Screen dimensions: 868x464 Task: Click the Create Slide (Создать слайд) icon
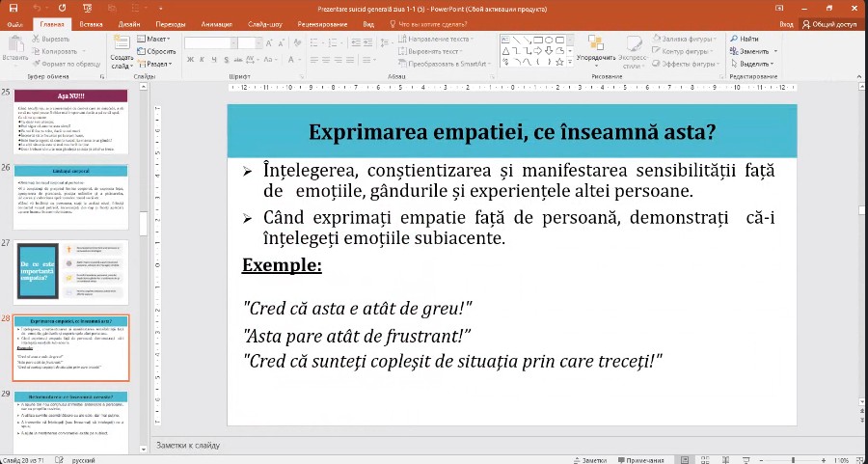coord(122,49)
